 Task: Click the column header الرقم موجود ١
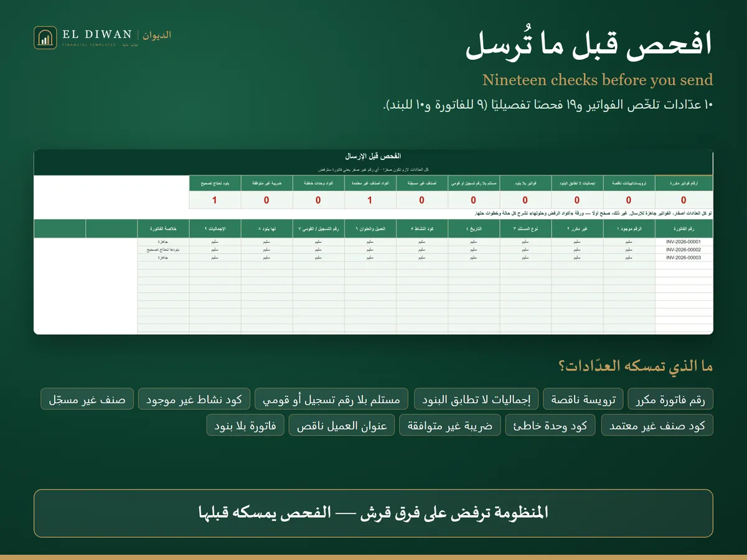(629, 229)
